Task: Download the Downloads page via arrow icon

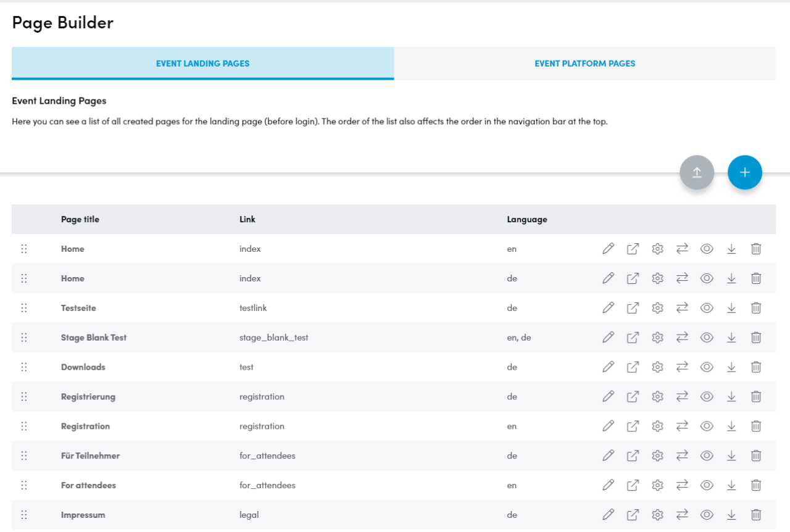Action: coord(731,367)
